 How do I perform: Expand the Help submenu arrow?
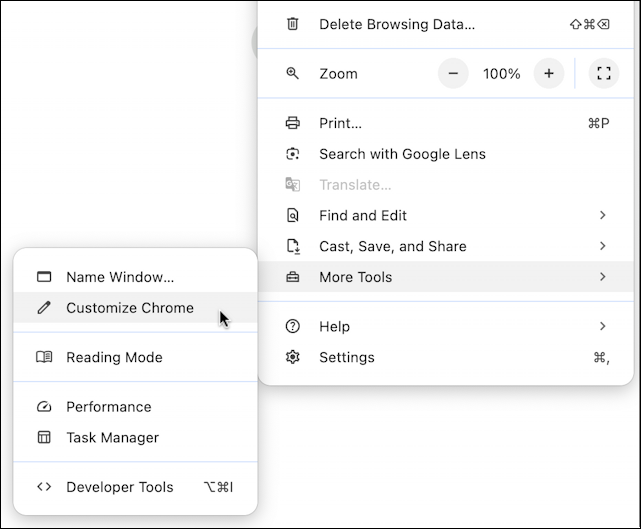pyautogui.click(x=602, y=326)
